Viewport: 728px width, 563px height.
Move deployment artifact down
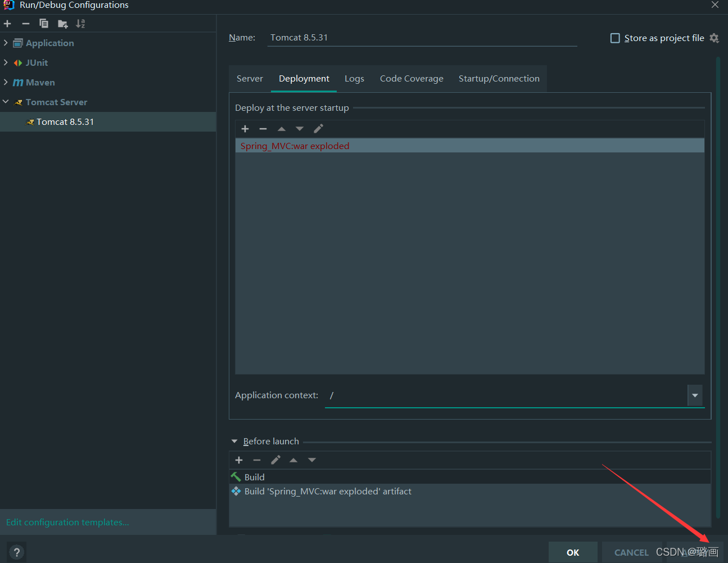click(300, 128)
